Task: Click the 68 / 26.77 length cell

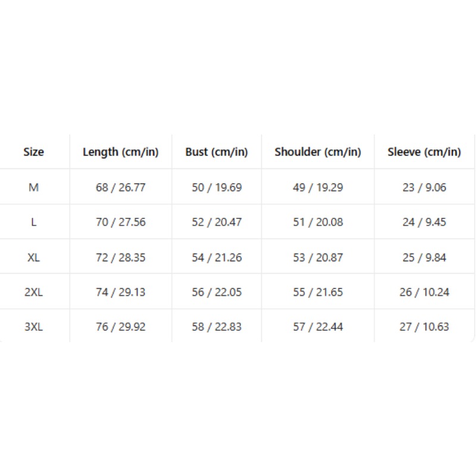Action: click(121, 187)
